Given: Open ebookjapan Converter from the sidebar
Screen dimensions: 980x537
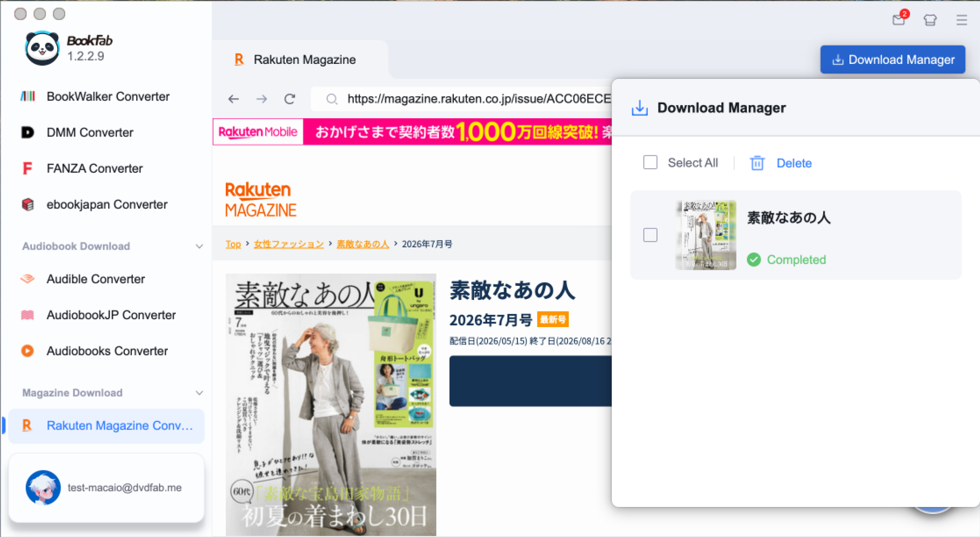Looking at the screenshot, I should 107,205.
